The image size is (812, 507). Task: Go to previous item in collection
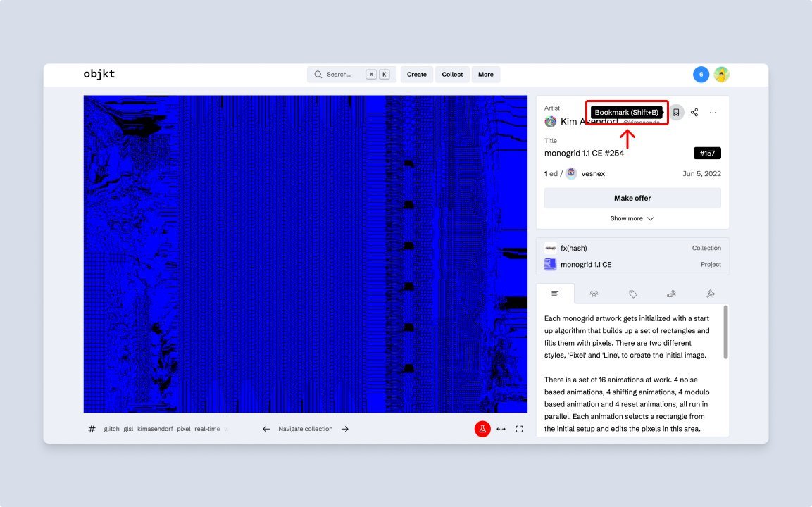266,429
